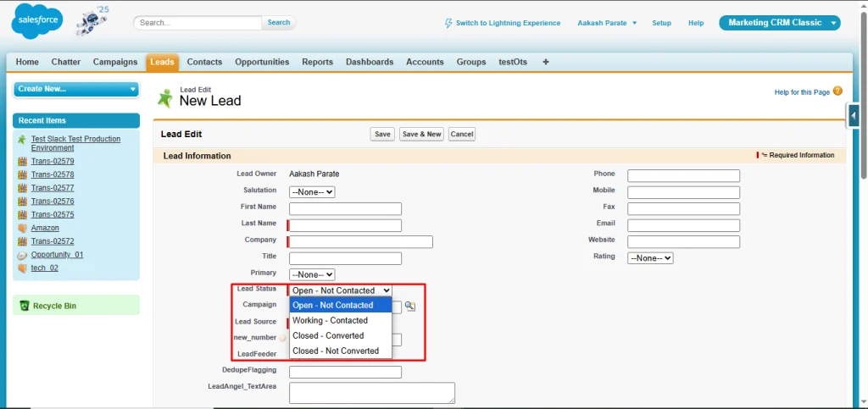Open the Rating dropdown
Image resolution: width=868 pixels, height=409 pixels.
[650, 258]
